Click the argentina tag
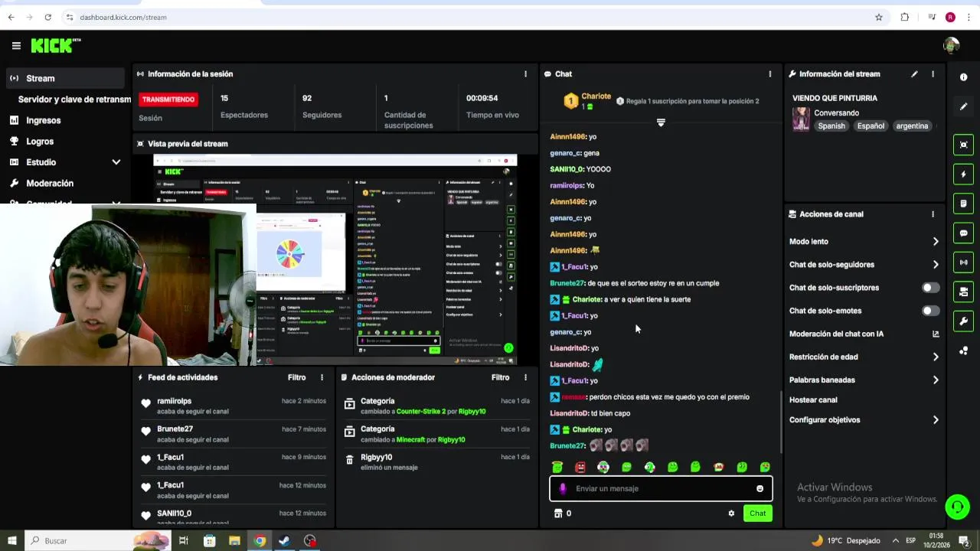980x551 pixels. pos(912,126)
